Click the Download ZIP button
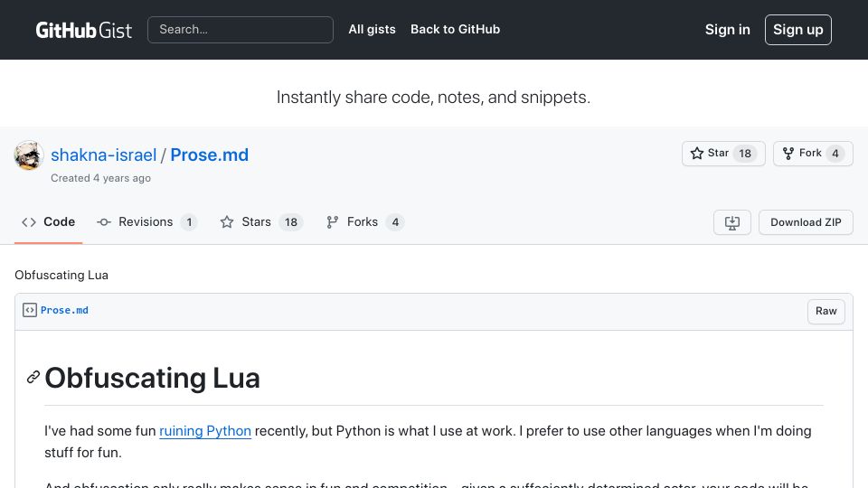 pos(806,222)
